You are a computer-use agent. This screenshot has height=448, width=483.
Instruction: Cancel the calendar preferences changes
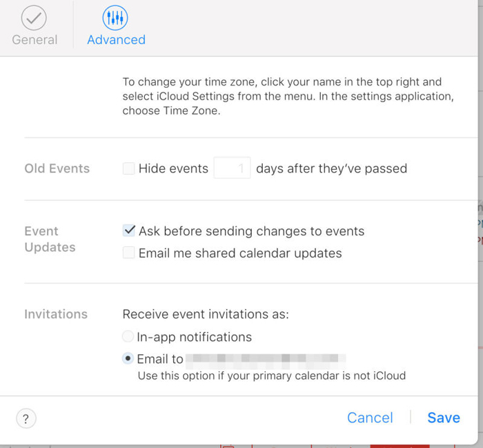point(370,418)
